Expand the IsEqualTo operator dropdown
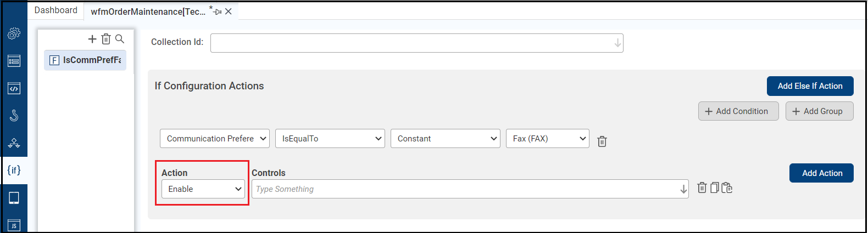The width and height of the screenshot is (868, 233). [x=330, y=139]
